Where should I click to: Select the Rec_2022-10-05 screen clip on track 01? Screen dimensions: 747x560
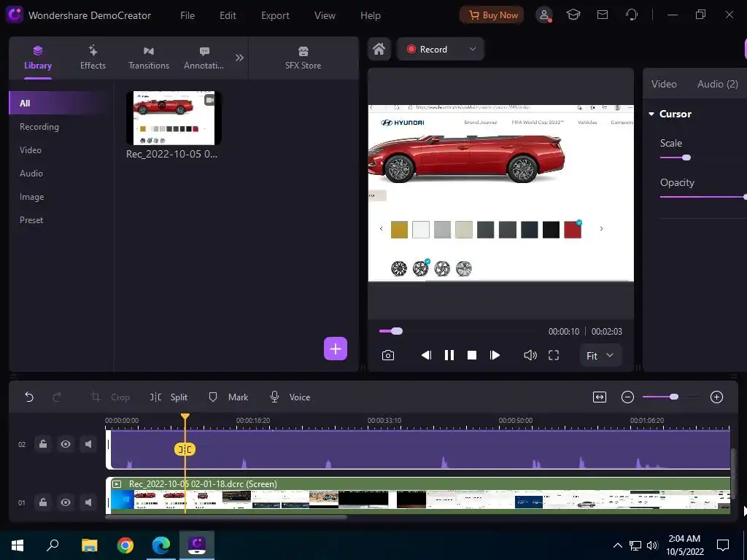[418, 495]
